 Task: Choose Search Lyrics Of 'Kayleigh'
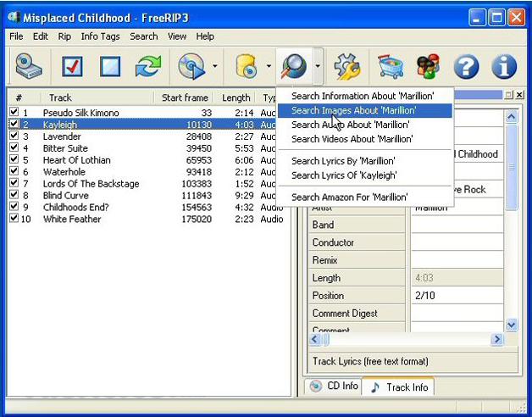click(x=365, y=175)
